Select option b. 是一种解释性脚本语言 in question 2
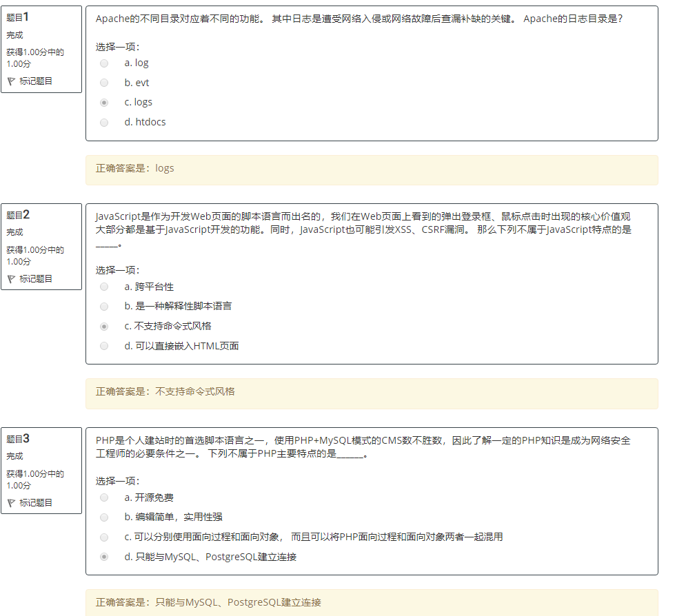The width and height of the screenshot is (686, 616). tap(104, 307)
